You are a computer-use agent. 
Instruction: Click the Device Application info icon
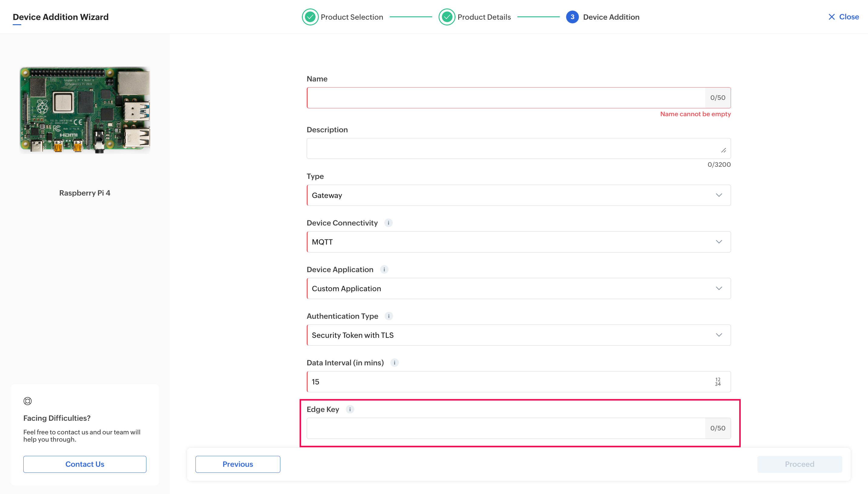384,269
